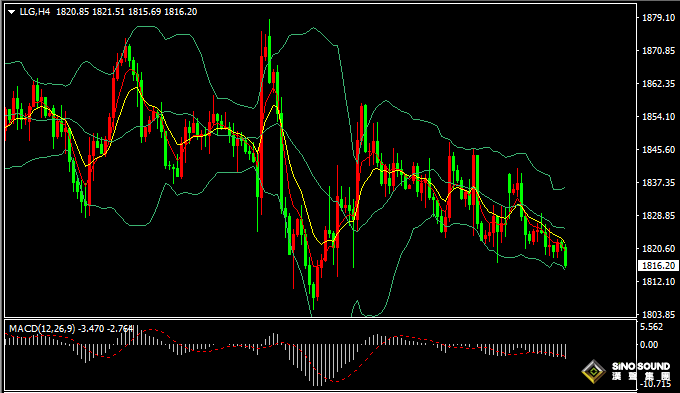Click the 1837.35 price scale value
Viewport: 680px width, 393px height.
pyautogui.click(x=658, y=183)
